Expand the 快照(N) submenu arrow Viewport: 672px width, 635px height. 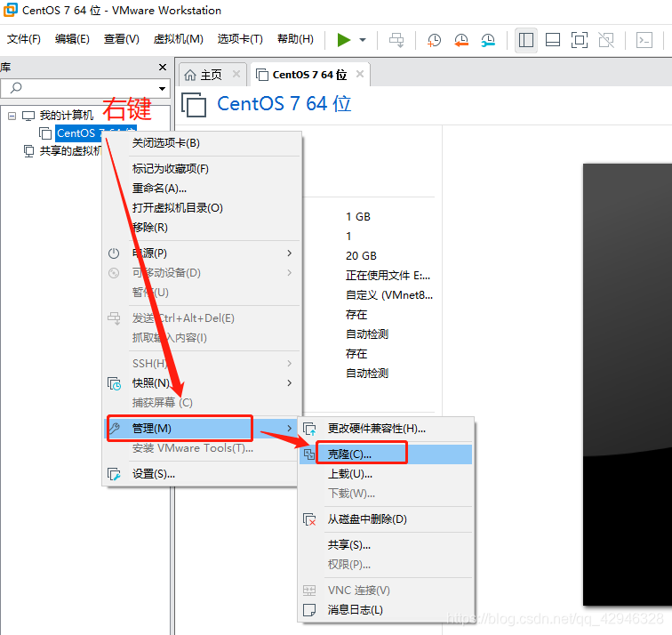point(289,383)
